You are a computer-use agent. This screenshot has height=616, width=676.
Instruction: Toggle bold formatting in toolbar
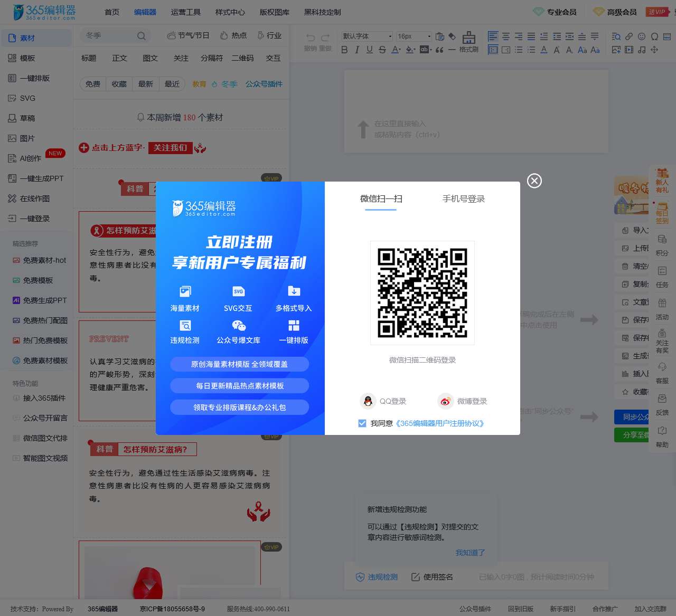(344, 50)
